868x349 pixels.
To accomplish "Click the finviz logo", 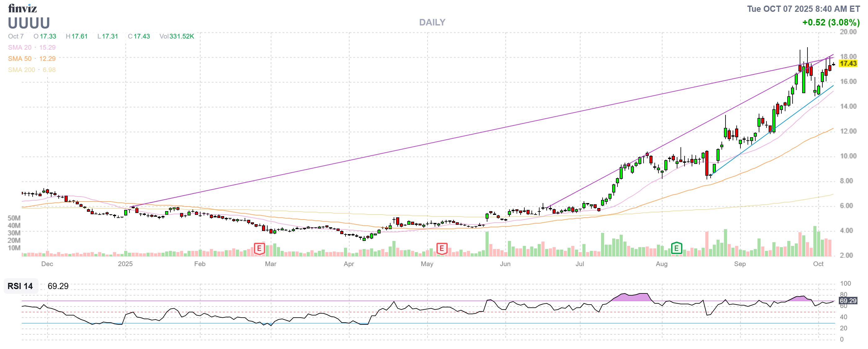I will pos(22,8).
